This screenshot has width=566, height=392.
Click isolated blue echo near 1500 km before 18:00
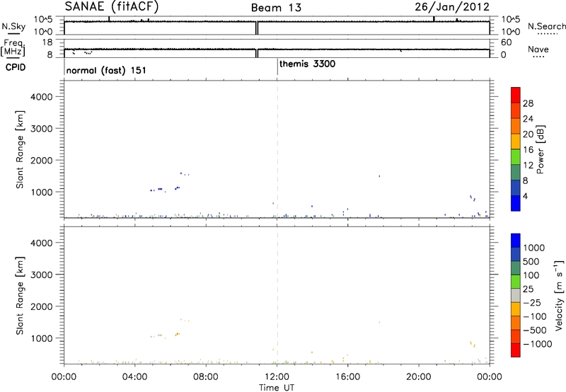pos(379,176)
